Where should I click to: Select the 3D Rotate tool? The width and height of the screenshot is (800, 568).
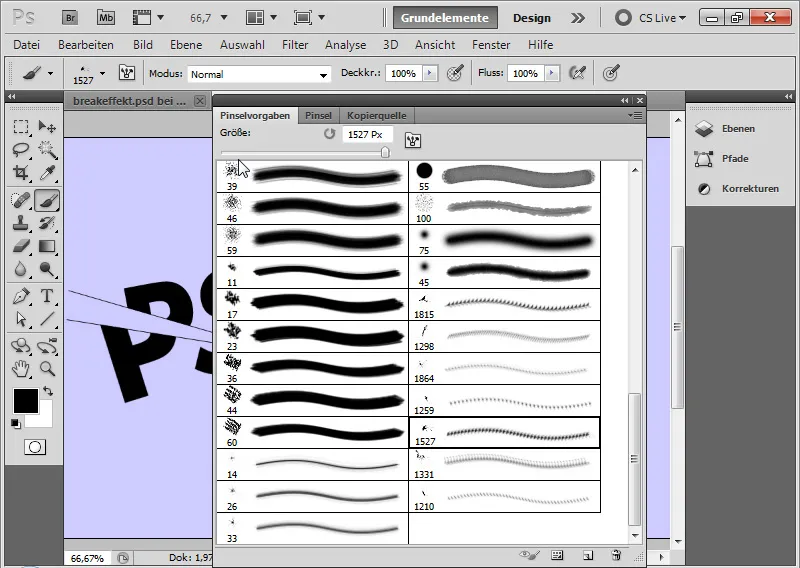[21, 346]
